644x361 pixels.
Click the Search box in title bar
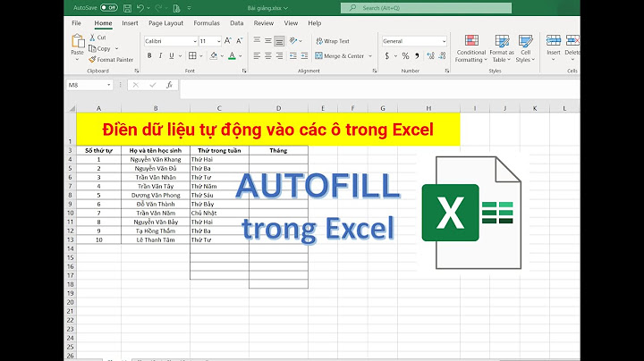point(426,8)
